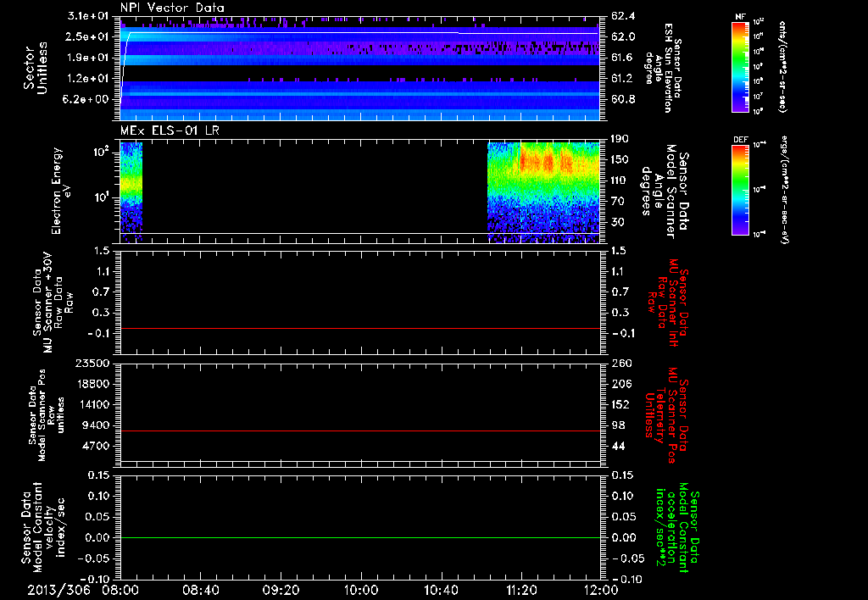Click the 11:20 time tick label
The width and height of the screenshot is (868, 600).
(521, 590)
